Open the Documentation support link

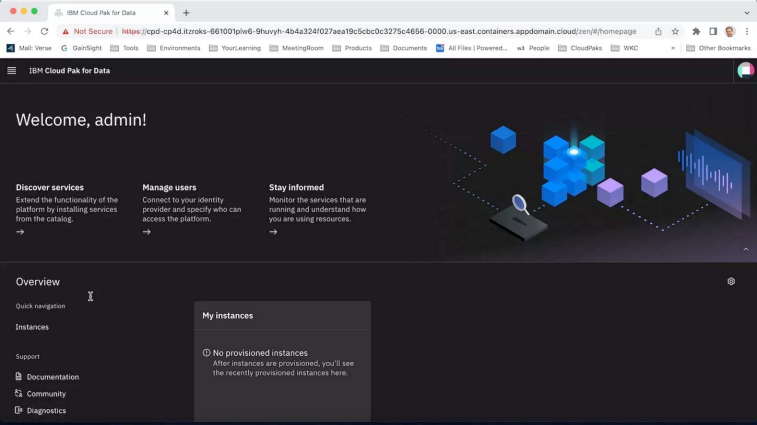coord(53,377)
